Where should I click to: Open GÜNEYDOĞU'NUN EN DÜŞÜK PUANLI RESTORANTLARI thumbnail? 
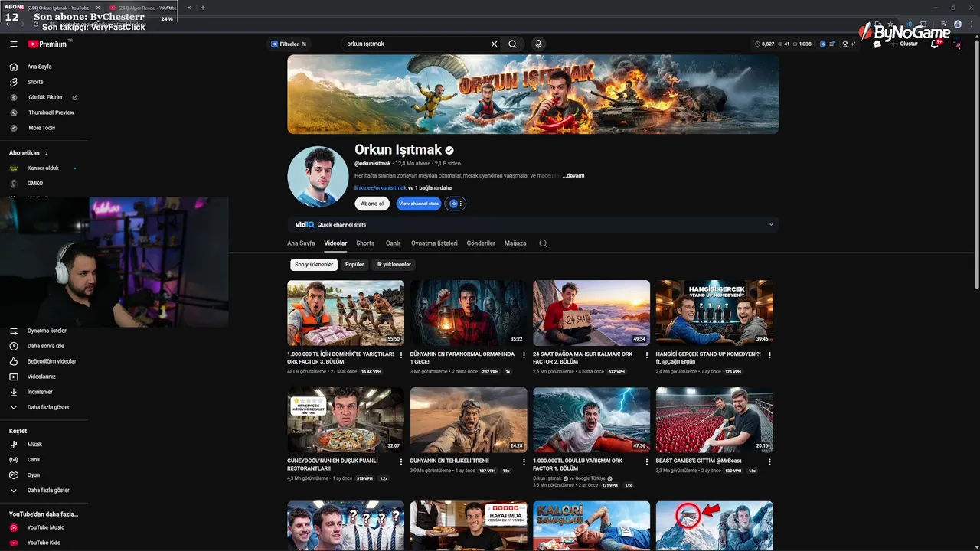coord(345,419)
